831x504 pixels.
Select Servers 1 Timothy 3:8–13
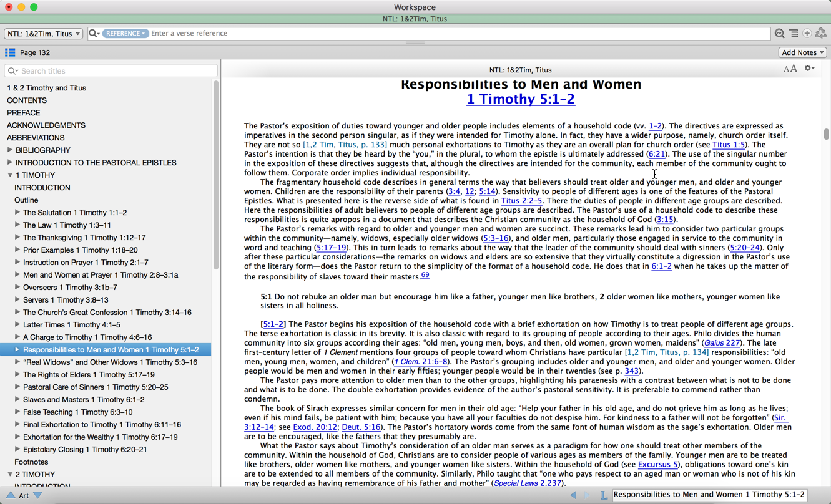point(66,300)
